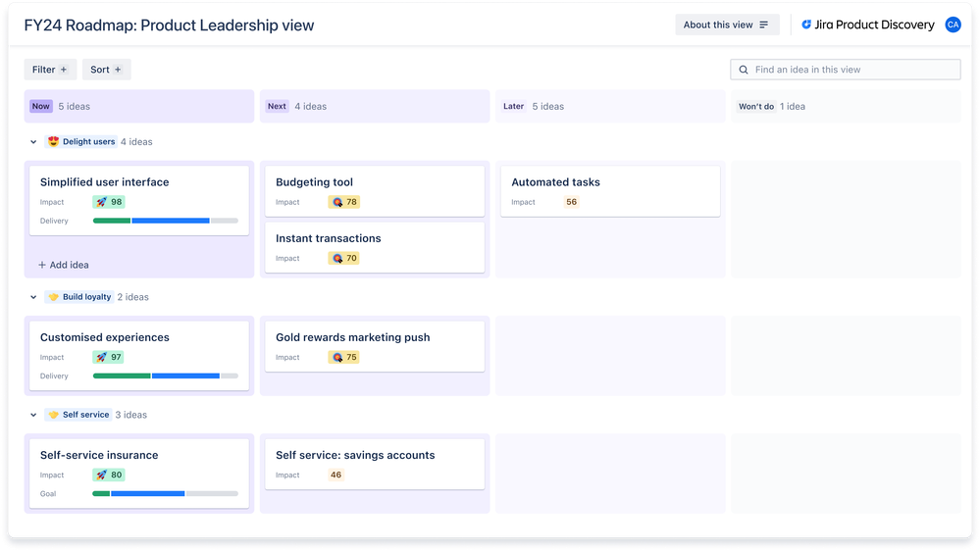The width and height of the screenshot is (980, 551).
Task: Click the search magnifier icon
Action: pos(744,70)
